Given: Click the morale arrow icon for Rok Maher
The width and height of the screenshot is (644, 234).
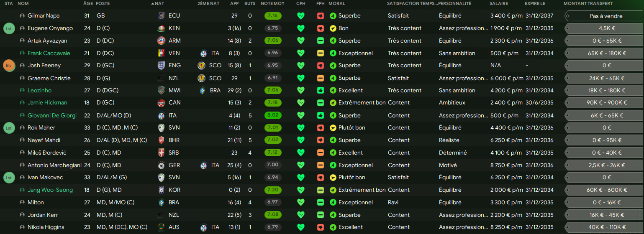Looking at the screenshot, I should pyautogui.click(x=333, y=128).
